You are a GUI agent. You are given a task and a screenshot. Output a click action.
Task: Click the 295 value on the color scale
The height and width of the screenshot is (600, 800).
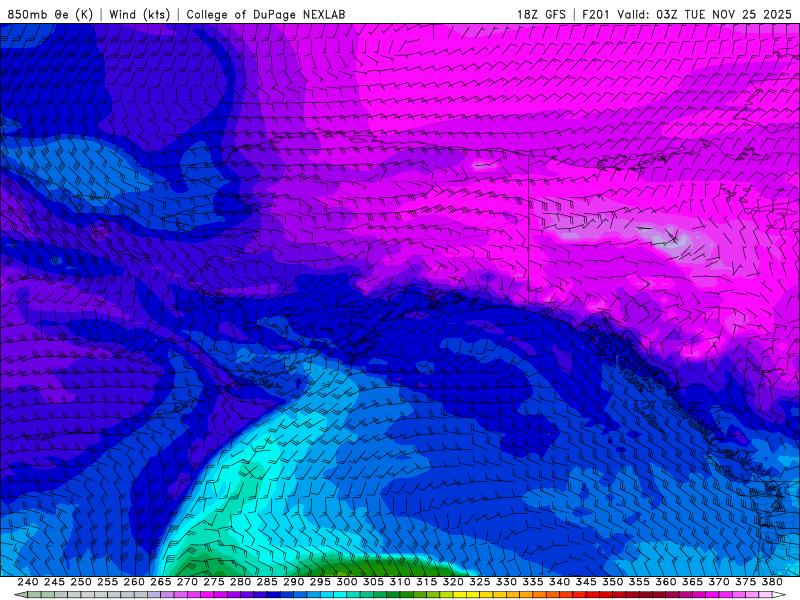coord(320,582)
